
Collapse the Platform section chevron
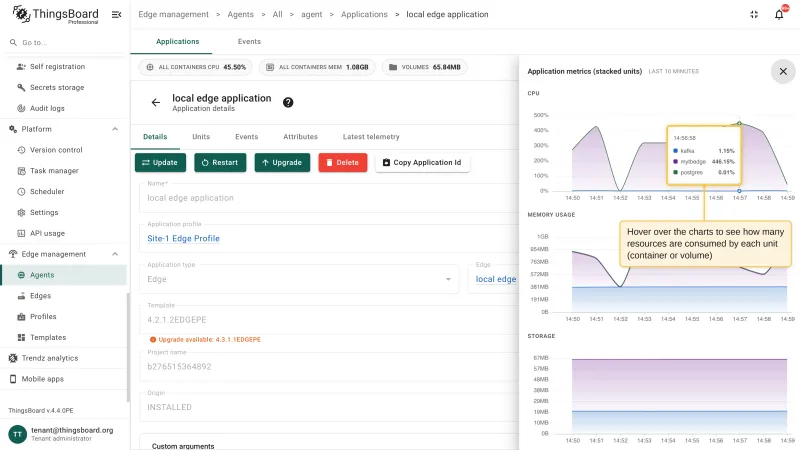pos(115,129)
